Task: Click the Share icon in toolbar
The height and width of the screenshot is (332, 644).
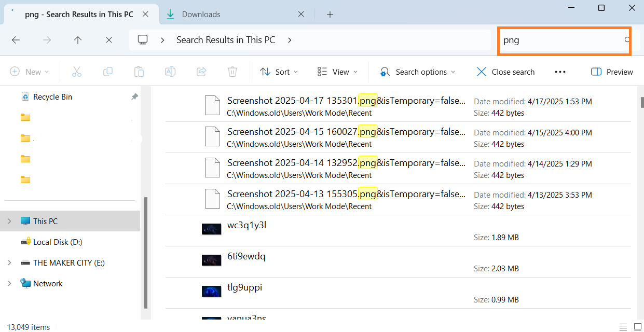Action: pyautogui.click(x=201, y=72)
